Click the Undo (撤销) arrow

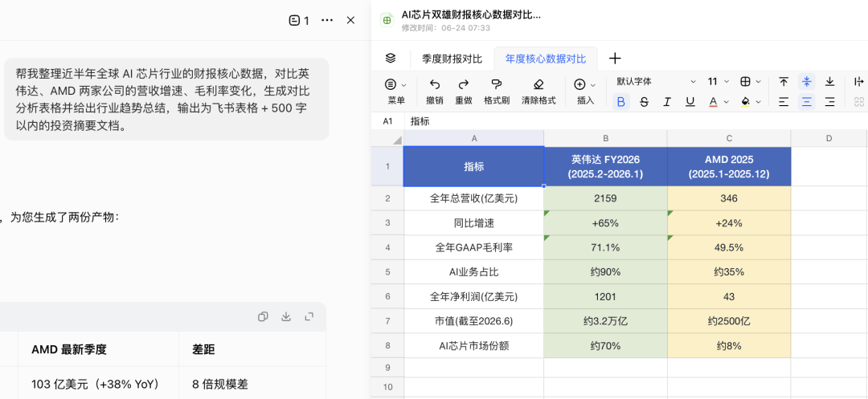(x=435, y=84)
